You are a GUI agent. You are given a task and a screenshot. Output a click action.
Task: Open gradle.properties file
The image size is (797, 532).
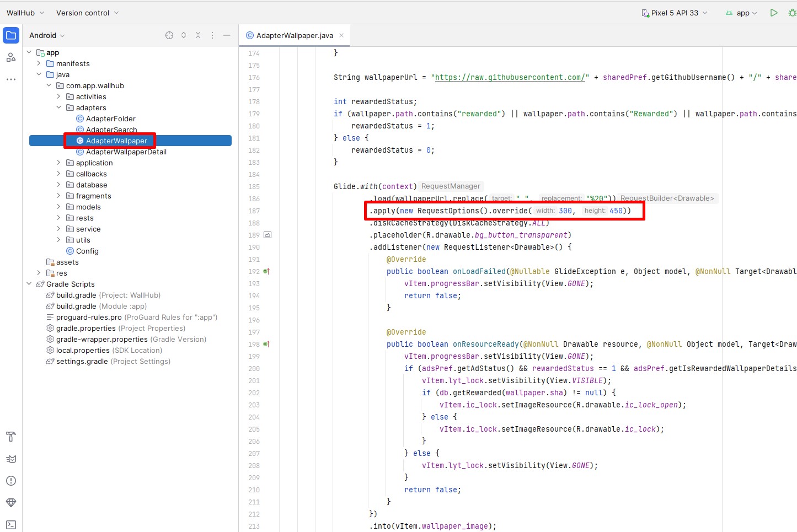pyautogui.click(x=120, y=328)
